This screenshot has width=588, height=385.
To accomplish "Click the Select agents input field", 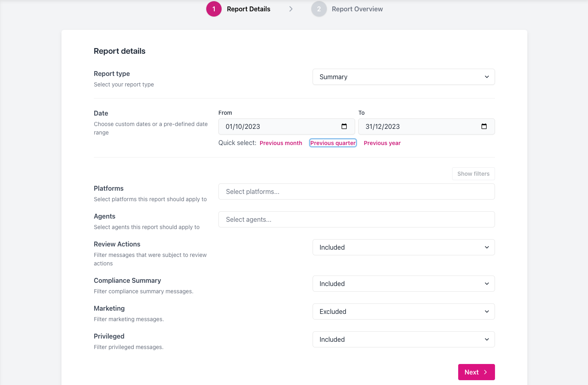I will 356,219.
